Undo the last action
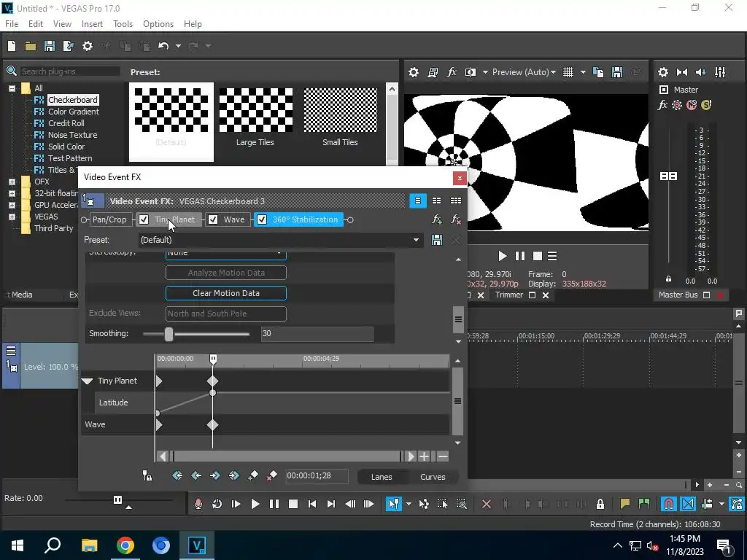Viewport: 747px width, 560px height. point(163,46)
